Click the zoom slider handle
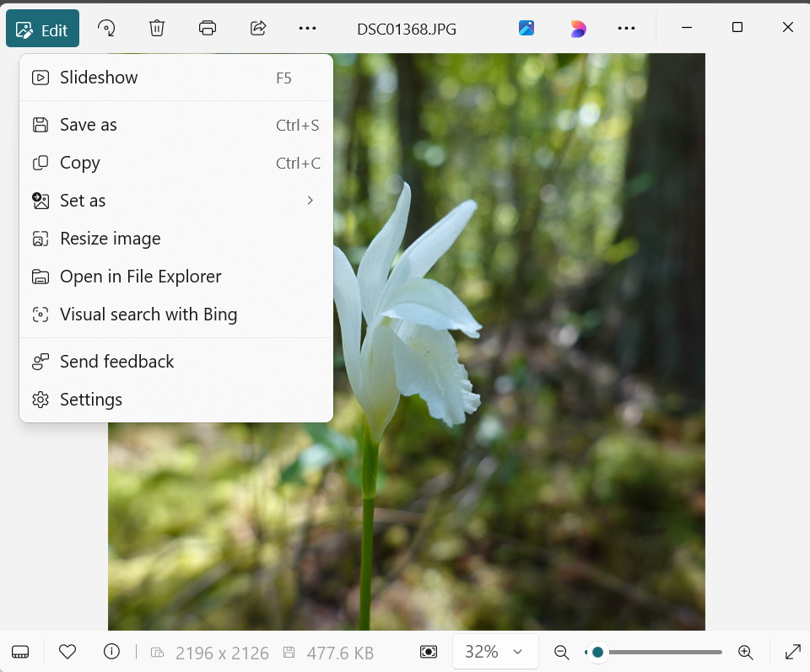This screenshot has width=810, height=672. pos(597,652)
